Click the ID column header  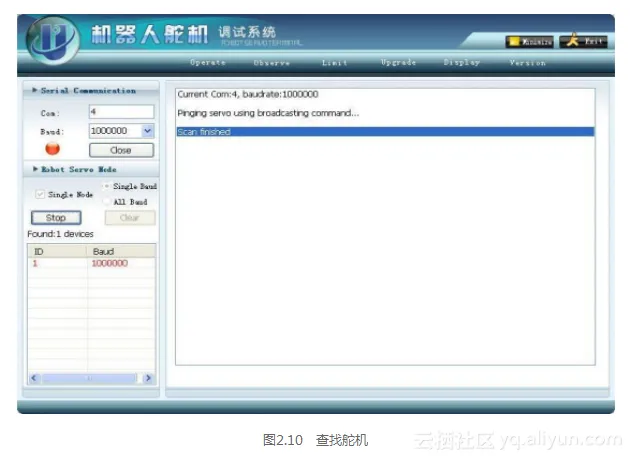point(57,251)
